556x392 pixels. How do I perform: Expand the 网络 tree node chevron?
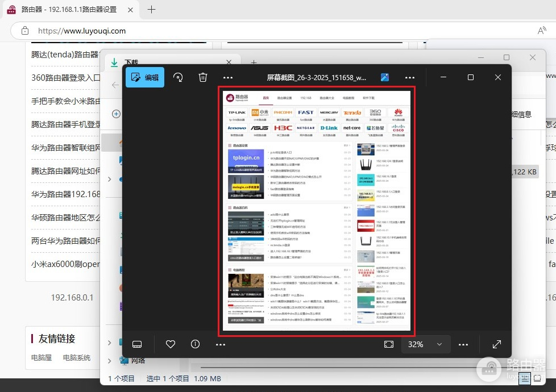click(x=109, y=360)
